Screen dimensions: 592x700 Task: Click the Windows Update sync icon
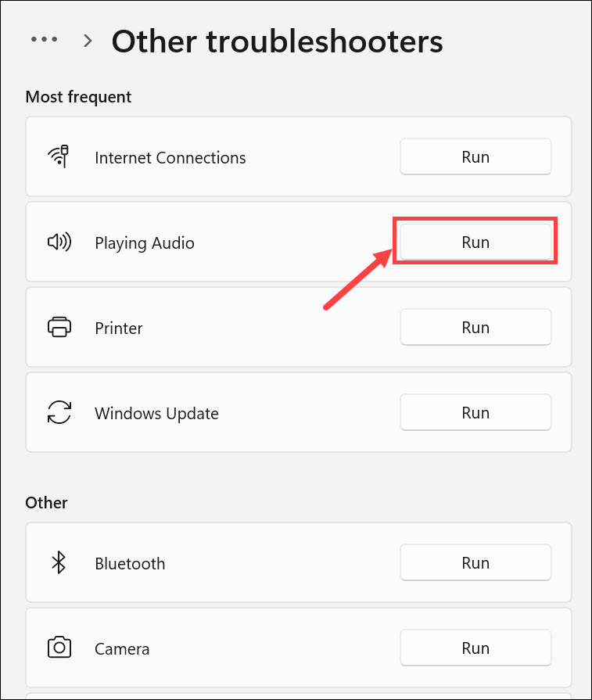coord(59,412)
